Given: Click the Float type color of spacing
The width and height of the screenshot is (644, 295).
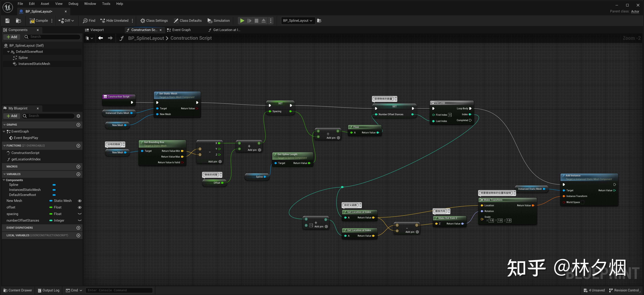Looking at the screenshot, I should [x=51, y=214].
